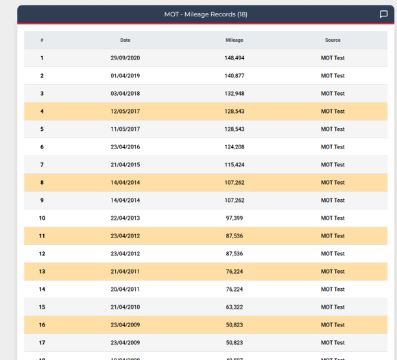Click mileage 63,322 in row 15

click(x=234, y=307)
